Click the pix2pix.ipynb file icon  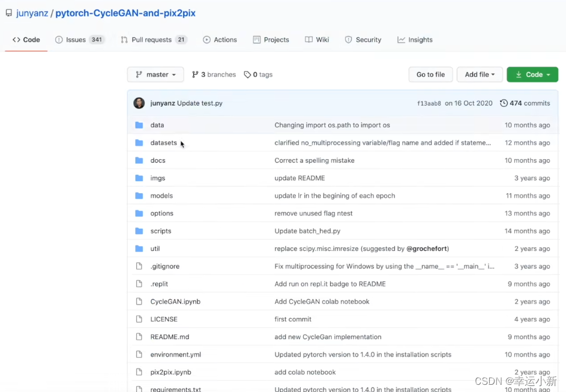139,372
